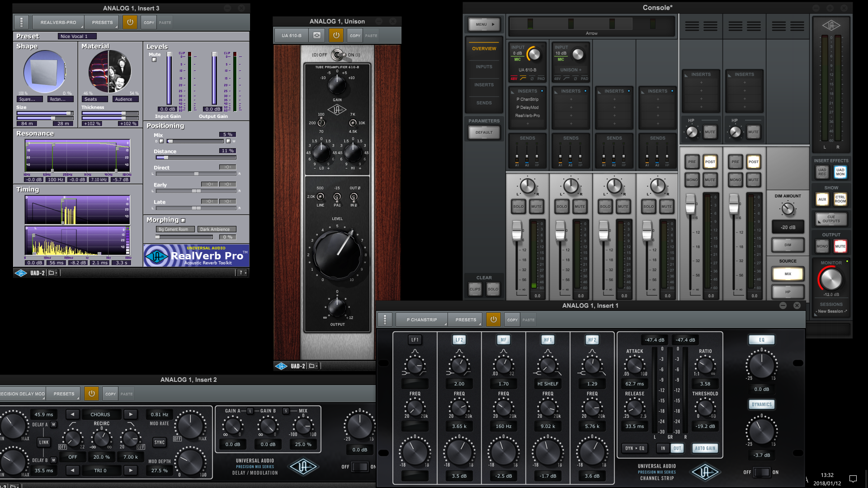
Task: Click the UAD-2 folder icon under Unison plugin
Action: (313, 366)
